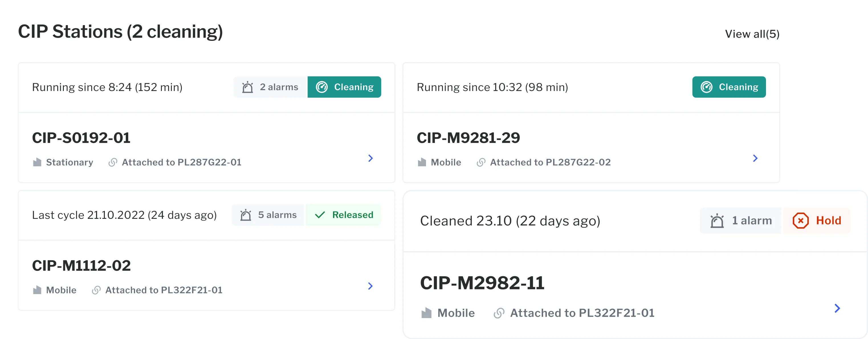Viewport: 868px width, 339px height.
Task: Click CIP Stations (2 cleaning) heading
Action: pyautogui.click(x=120, y=32)
